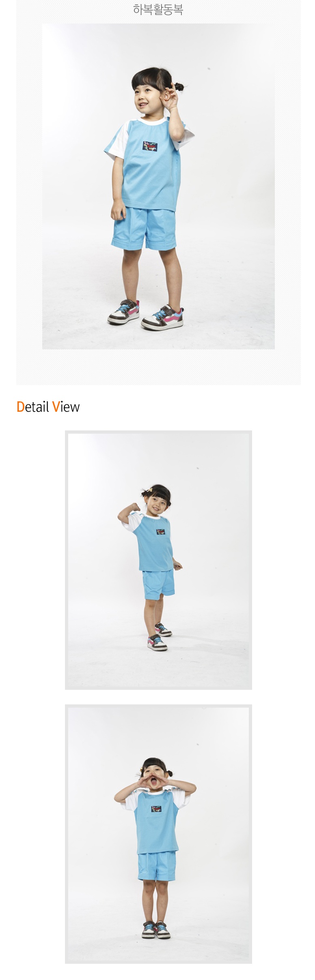
Task: Click the orange letter D in heading
Action: point(21,407)
